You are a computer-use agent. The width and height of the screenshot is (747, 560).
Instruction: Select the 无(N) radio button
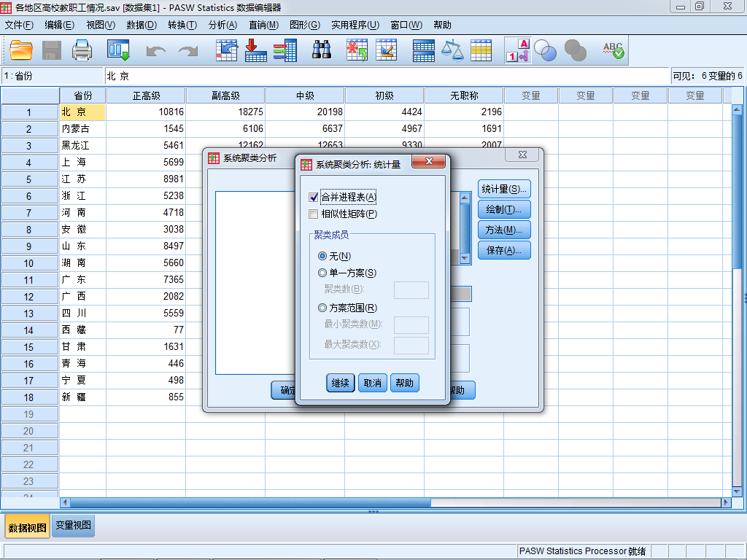click(322, 256)
